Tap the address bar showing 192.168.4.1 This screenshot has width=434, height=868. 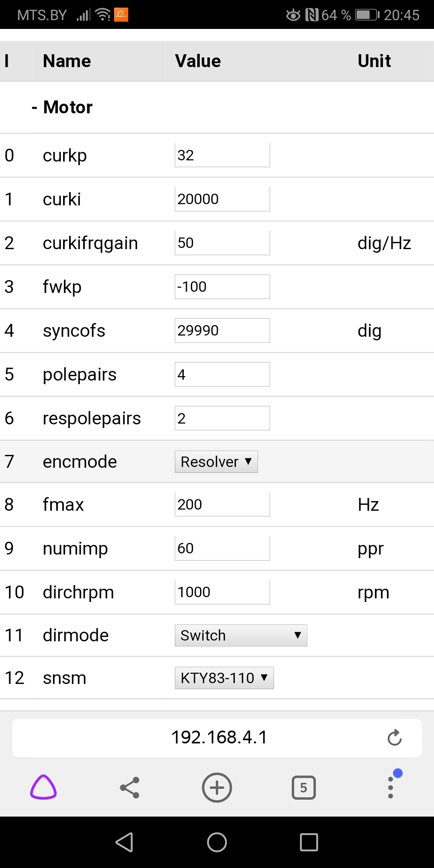point(219,737)
